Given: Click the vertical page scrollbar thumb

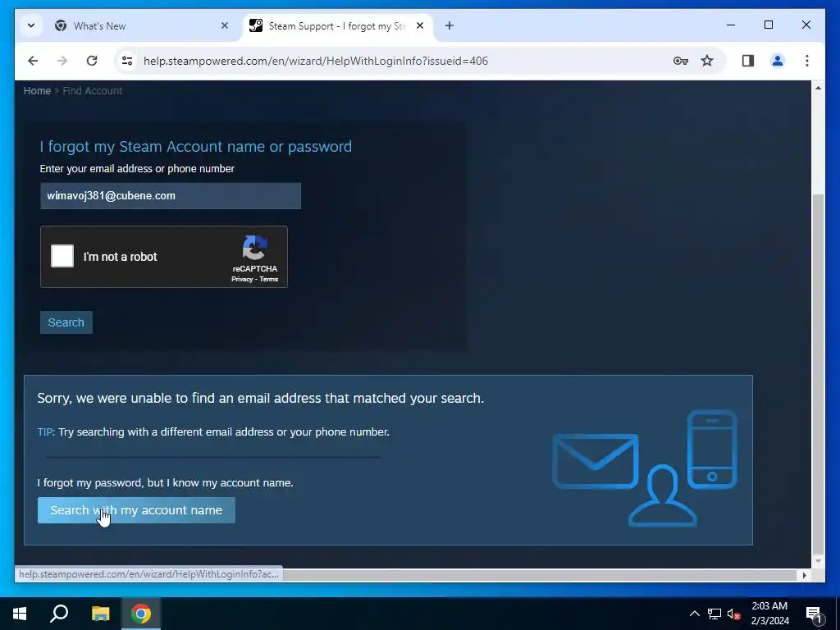Looking at the screenshot, I should pyautogui.click(x=818, y=374).
